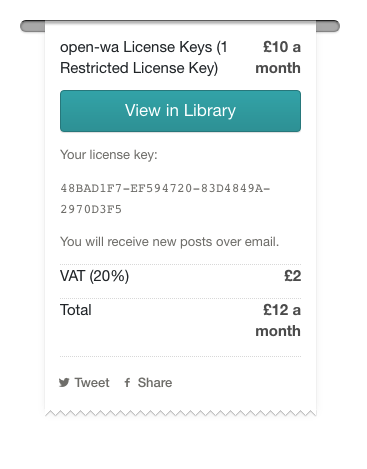Click the word month under £12
Image resolution: width=367 pixels, height=469 pixels.
coord(278,331)
